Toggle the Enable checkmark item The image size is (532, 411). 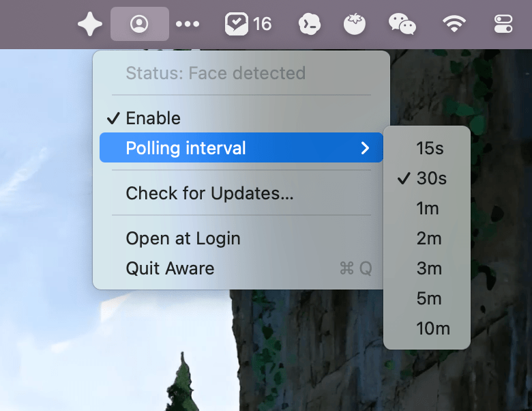click(153, 118)
